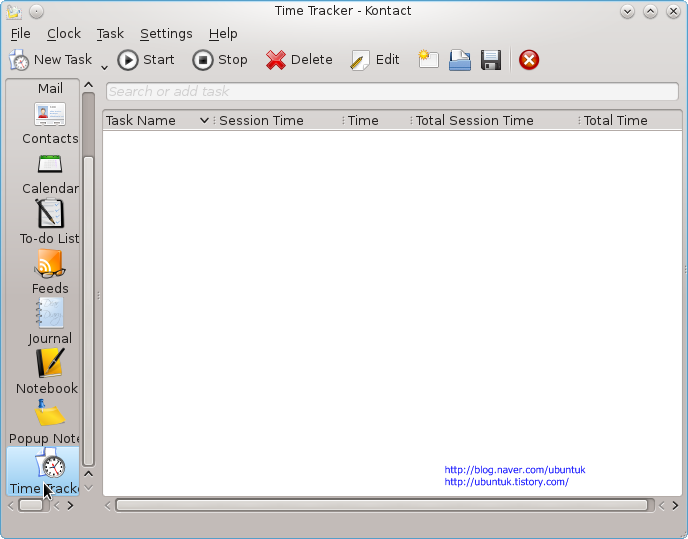
Task: Click the open folder icon in toolbar
Action: pyautogui.click(x=459, y=60)
